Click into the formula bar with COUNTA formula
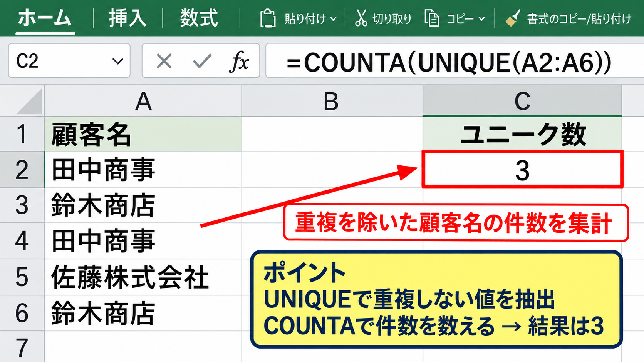644x362 pixels. click(x=454, y=61)
